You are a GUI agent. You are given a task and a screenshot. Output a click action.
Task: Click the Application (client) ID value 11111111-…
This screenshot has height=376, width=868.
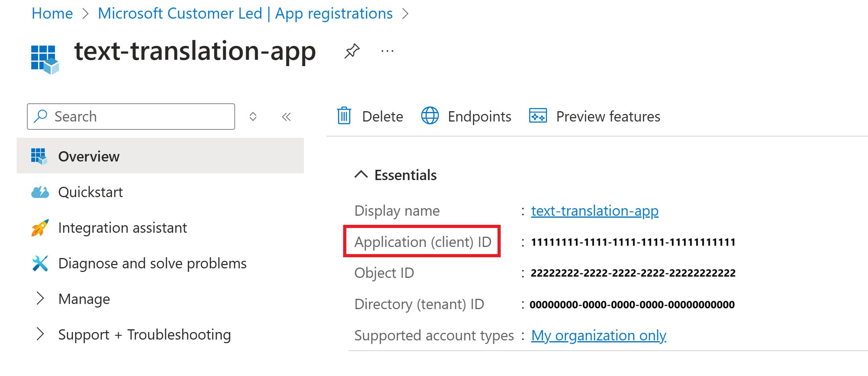click(x=633, y=242)
